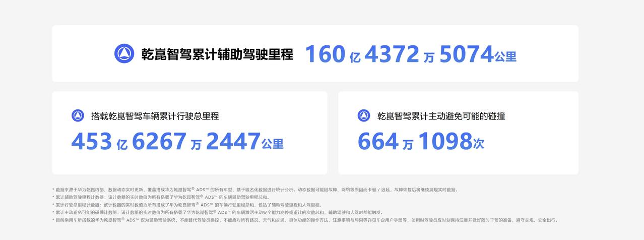Click footnote starting 累计主动避免可能的碰撞计数器

(x=218, y=212)
